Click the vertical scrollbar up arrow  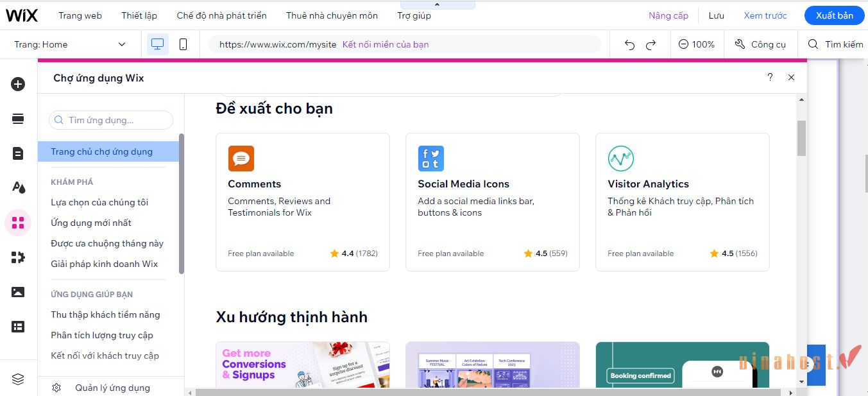click(x=801, y=99)
